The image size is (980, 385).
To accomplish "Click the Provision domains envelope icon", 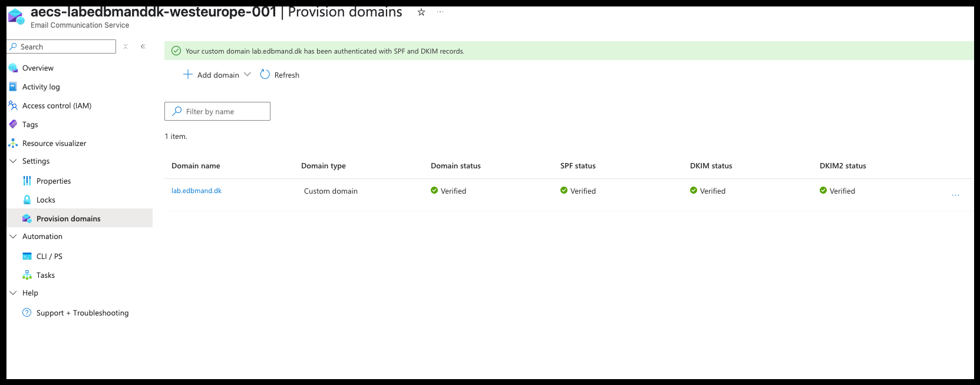I will pyautogui.click(x=27, y=218).
